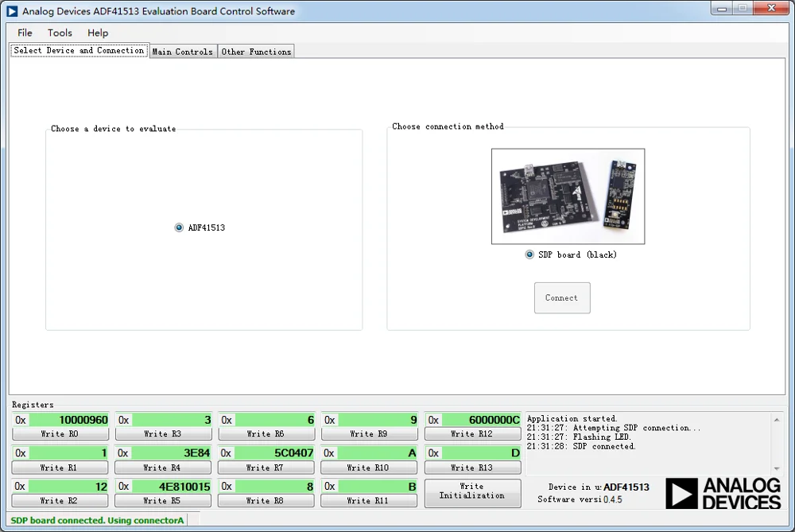This screenshot has height=532, width=795.
Task: Click the Write R13 button
Action: point(472,468)
